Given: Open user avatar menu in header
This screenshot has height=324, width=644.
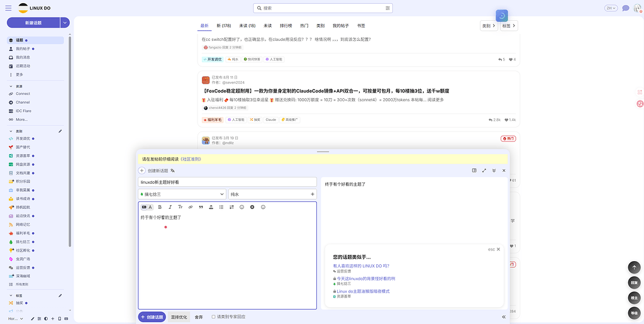Looking at the screenshot, I should coord(638,8).
